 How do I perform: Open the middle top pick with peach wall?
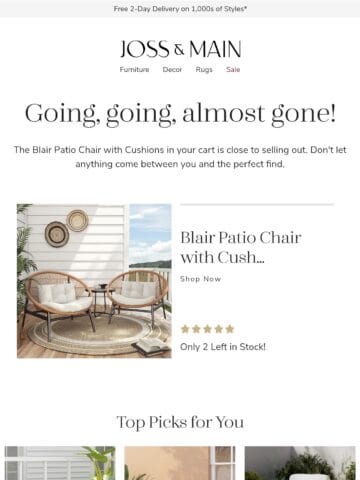click(x=180, y=463)
